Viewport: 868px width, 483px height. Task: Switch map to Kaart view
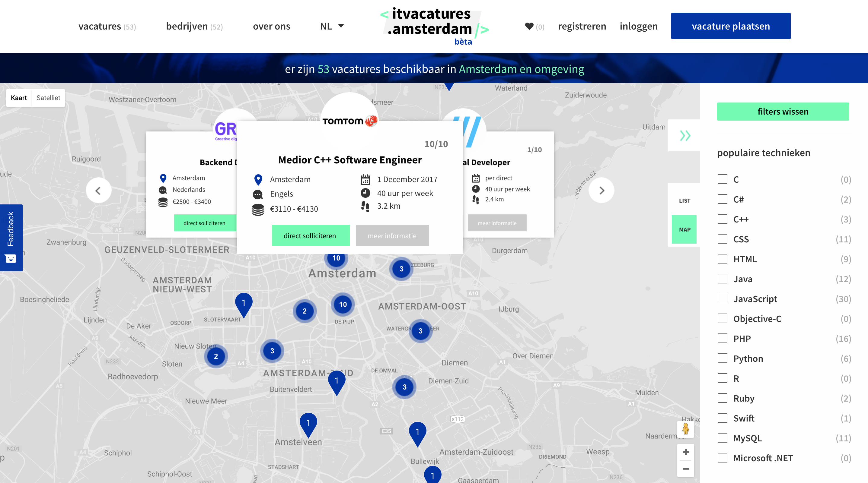coord(19,98)
